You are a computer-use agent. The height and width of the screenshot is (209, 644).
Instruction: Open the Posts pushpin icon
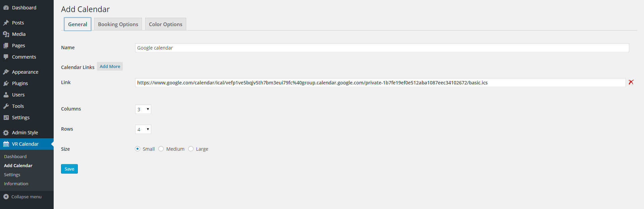click(x=6, y=23)
